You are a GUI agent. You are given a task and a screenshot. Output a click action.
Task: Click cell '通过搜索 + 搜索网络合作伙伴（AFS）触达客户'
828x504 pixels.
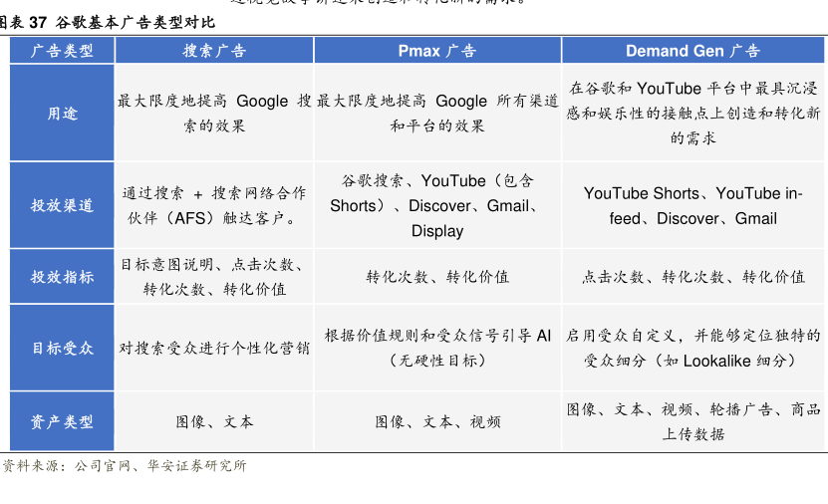click(214, 205)
